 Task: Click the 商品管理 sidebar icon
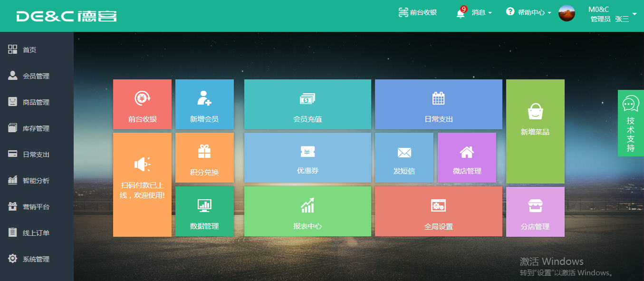13,101
